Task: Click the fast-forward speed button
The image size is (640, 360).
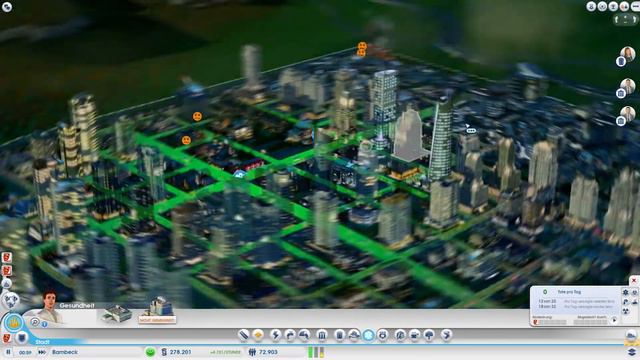Action: click(x=42, y=352)
